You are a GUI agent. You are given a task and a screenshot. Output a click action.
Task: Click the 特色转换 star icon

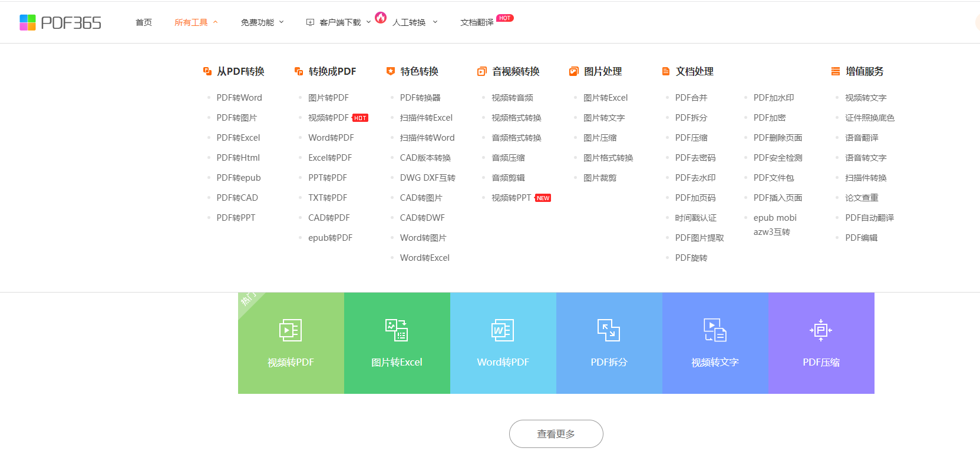[390, 71]
